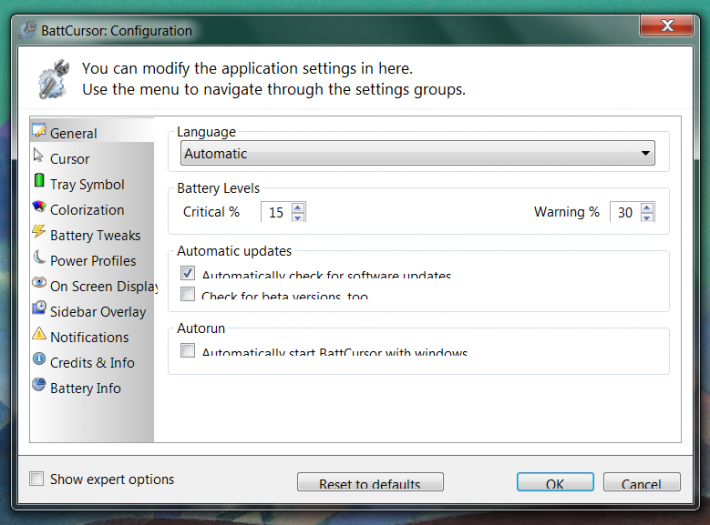Enable BattCursor autostart with Windows

187,351
